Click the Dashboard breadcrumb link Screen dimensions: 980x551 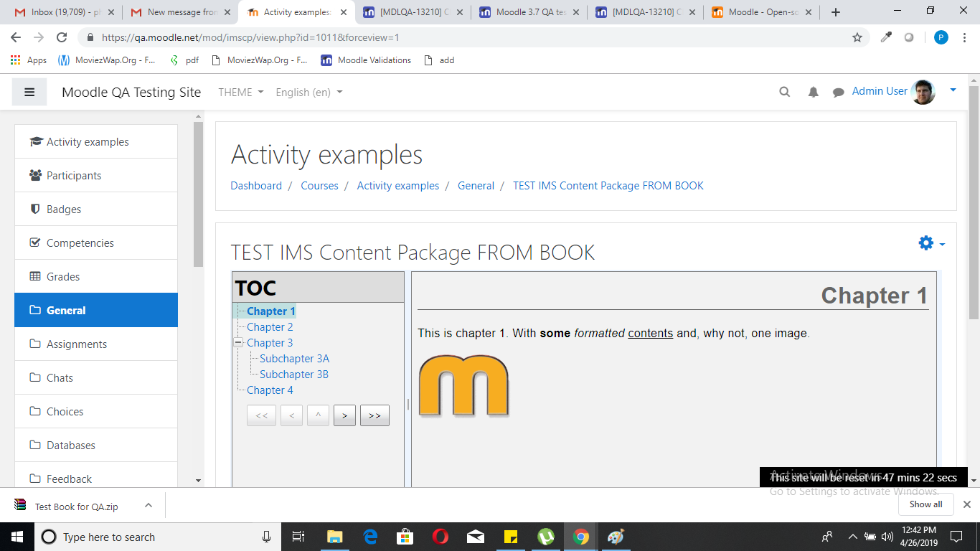point(256,186)
